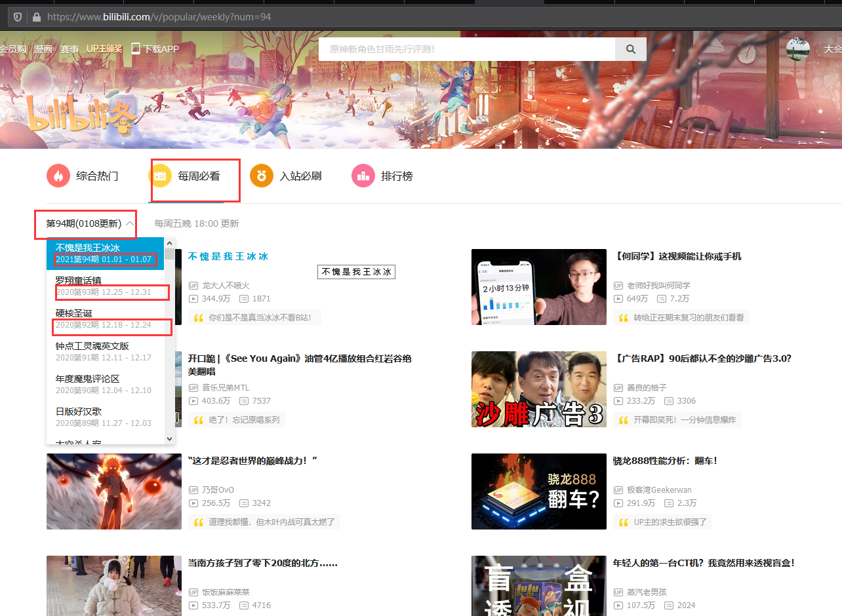Click the browser address bar URL
This screenshot has width=842, height=616.
coord(159,17)
